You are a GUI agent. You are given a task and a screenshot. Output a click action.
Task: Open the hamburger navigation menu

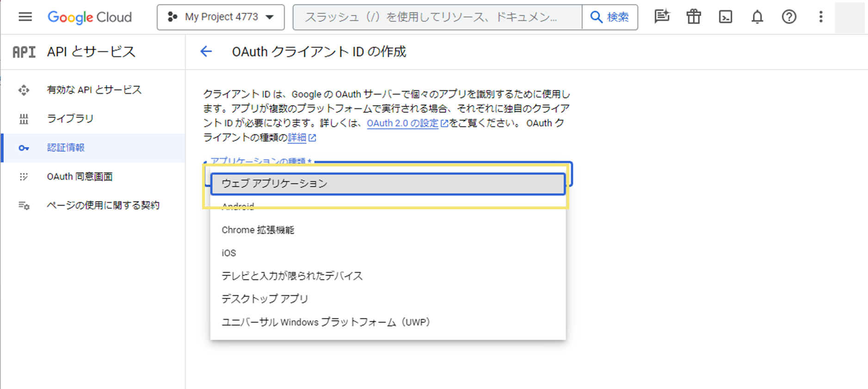click(25, 17)
